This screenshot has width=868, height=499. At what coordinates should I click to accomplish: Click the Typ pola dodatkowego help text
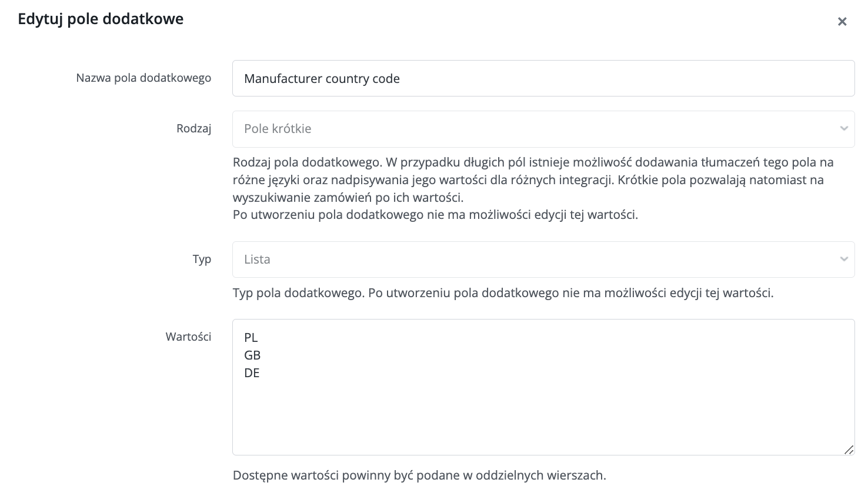coord(503,292)
